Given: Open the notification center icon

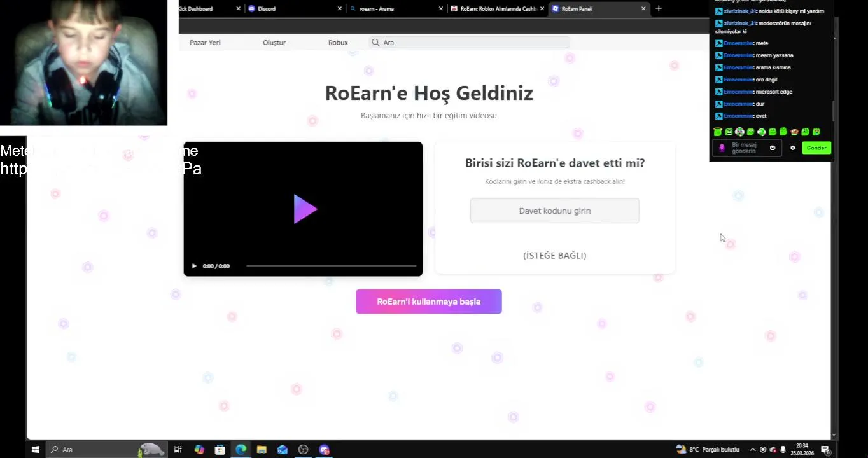Looking at the screenshot, I should pyautogui.click(x=825, y=450).
